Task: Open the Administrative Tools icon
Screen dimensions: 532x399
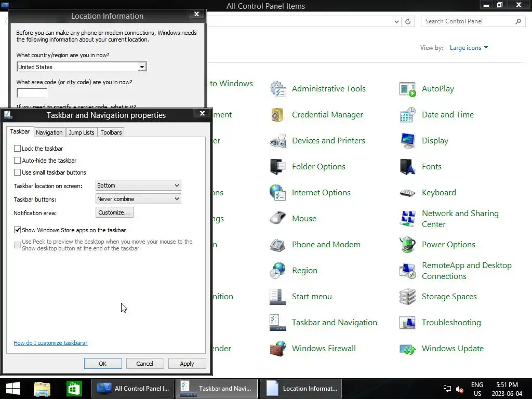Action: click(278, 89)
